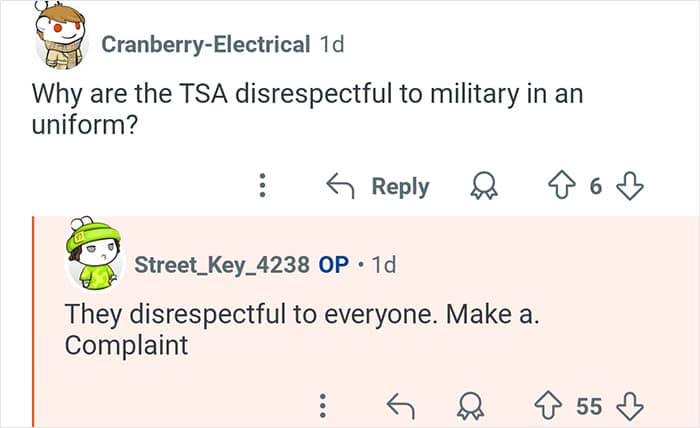Give award to Cranberry-Electrical's comment
This screenshot has width=700, height=428.
pyautogui.click(x=487, y=186)
